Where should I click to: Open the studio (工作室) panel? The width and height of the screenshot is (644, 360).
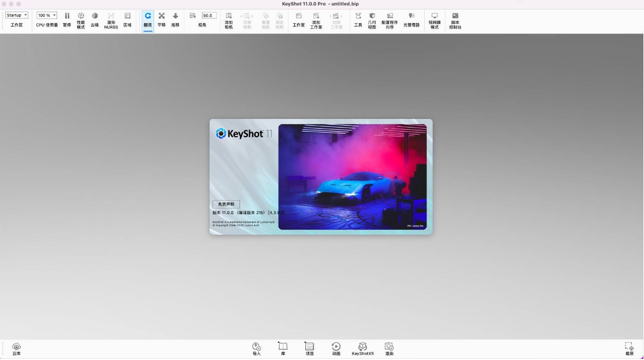point(298,20)
